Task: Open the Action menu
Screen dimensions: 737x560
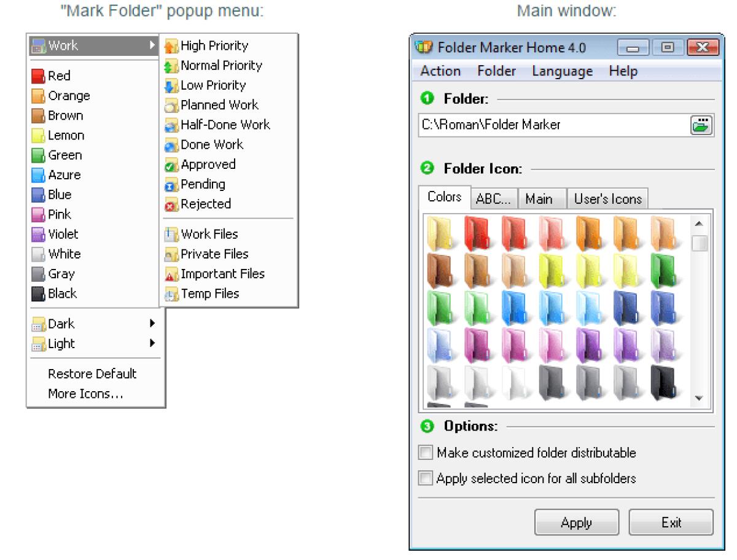Action: click(440, 71)
